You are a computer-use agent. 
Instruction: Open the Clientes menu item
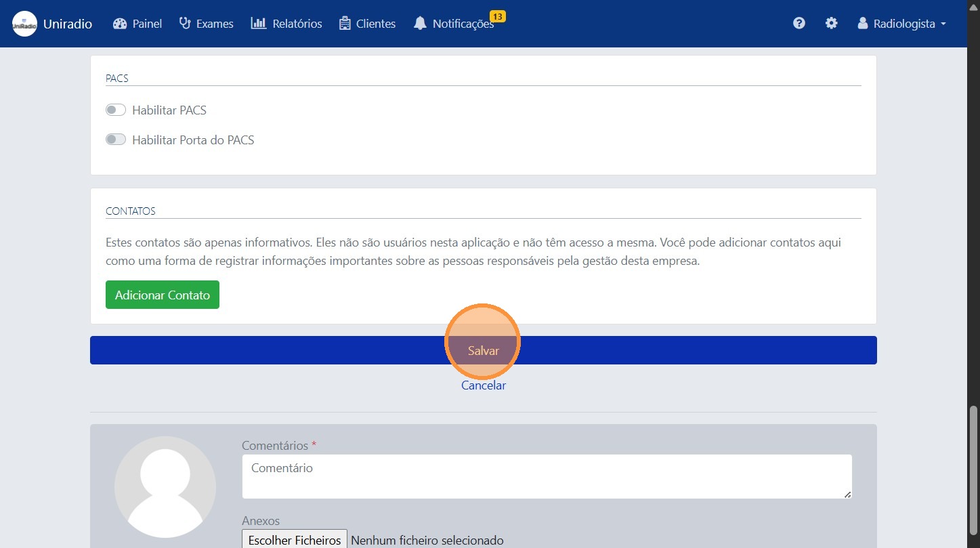click(376, 24)
